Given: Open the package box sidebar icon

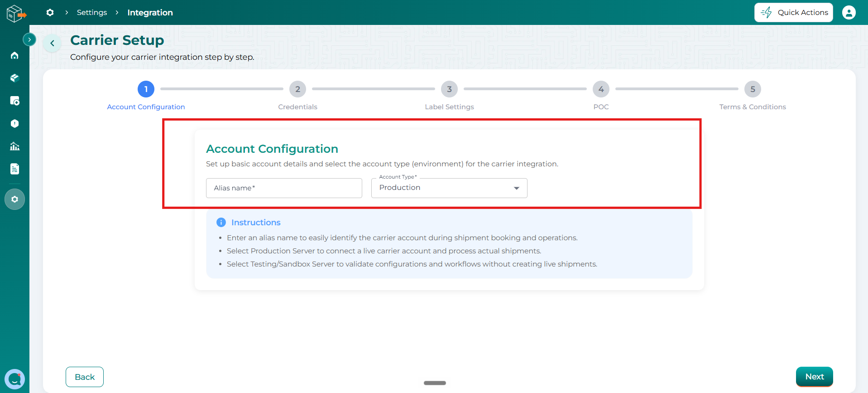Looking at the screenshot, I should point(14,78).
